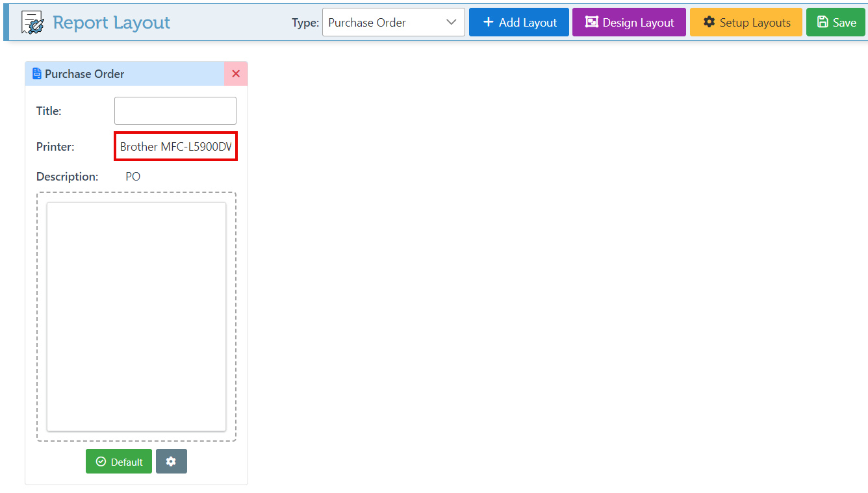Click the gear icon on Setup Layouts
Screen dimensions: 868x493
coord(709,23)
